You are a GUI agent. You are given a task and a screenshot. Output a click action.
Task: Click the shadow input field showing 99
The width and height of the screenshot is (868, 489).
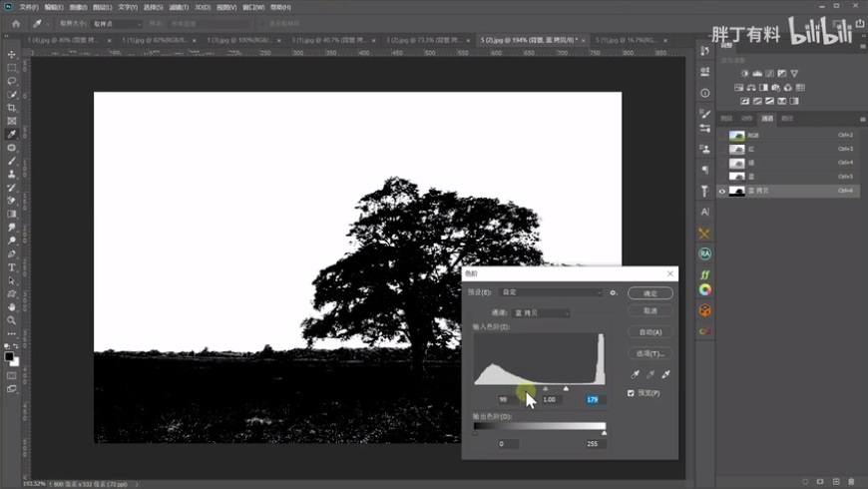coord(509,399)
